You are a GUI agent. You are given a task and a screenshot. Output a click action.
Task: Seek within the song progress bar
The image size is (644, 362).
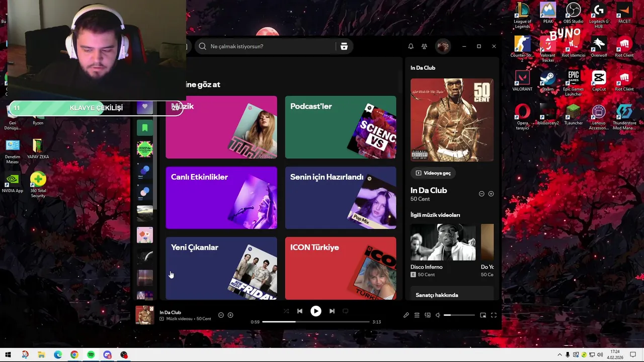point(315,322)
